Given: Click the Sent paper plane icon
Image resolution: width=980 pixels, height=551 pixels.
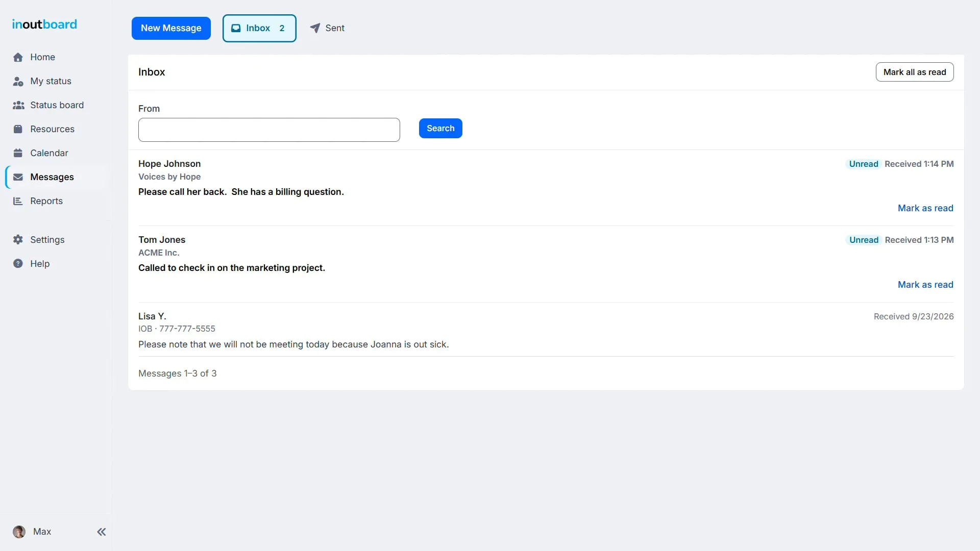Looking at the screenshot, I should (x=315, y=28).
